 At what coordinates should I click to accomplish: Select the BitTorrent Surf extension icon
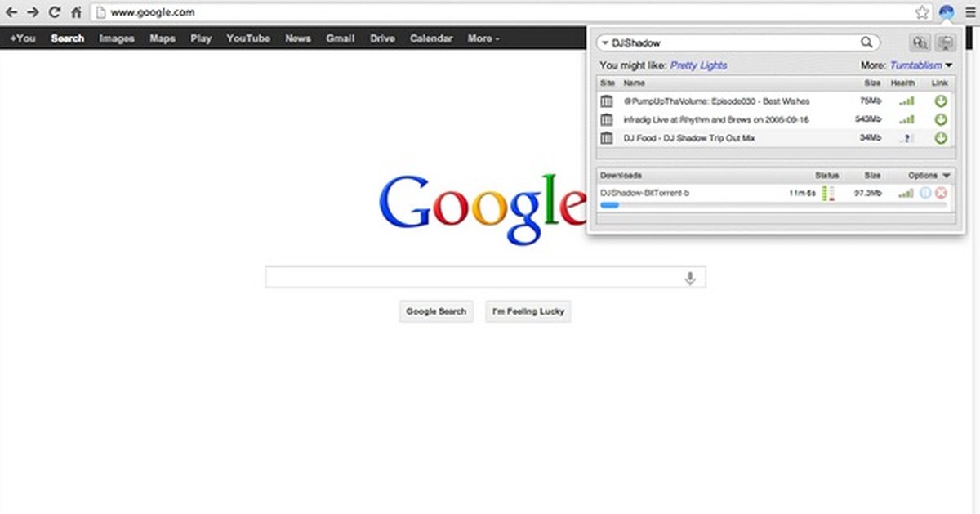(946, 12)
